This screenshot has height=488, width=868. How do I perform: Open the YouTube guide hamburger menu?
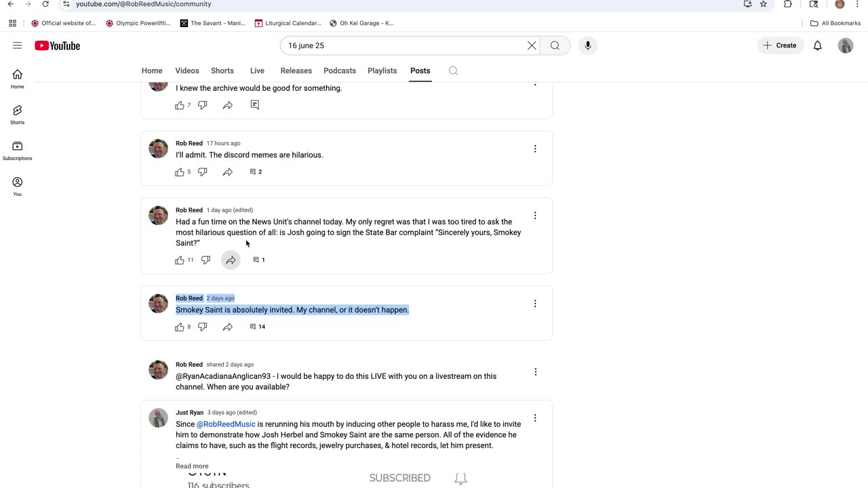pos(17,45)
